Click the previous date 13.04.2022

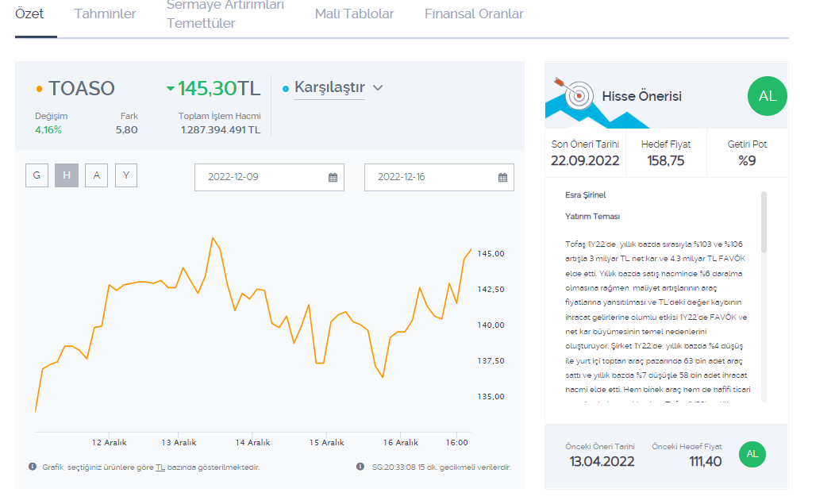coord(602,461)
